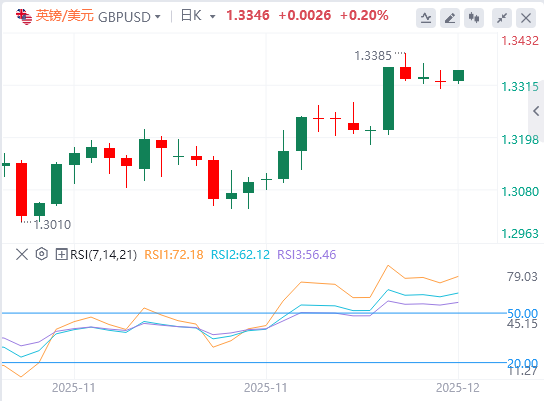
Task: Switch chart type with candlestick icon
Action: click(x=474, y=18)
